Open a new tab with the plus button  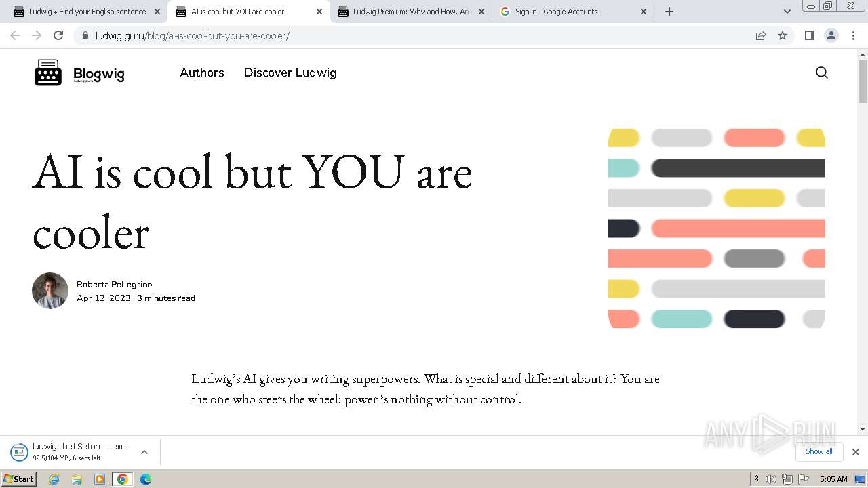coord(669,12)
